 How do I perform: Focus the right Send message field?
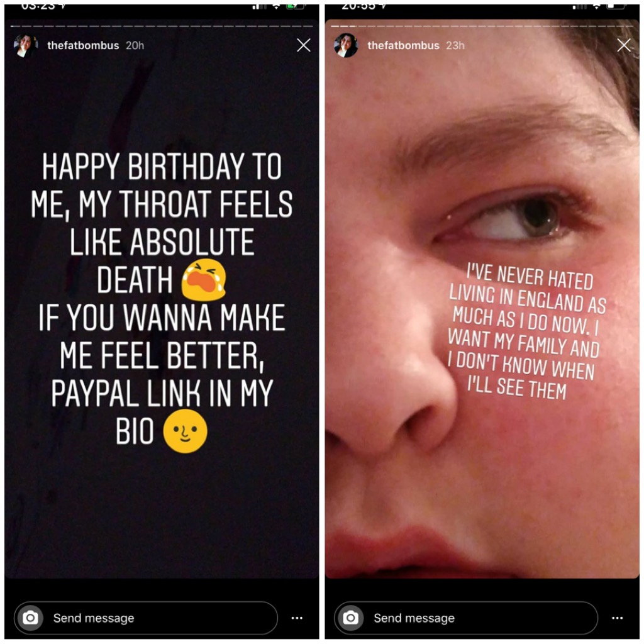point(466,618)
